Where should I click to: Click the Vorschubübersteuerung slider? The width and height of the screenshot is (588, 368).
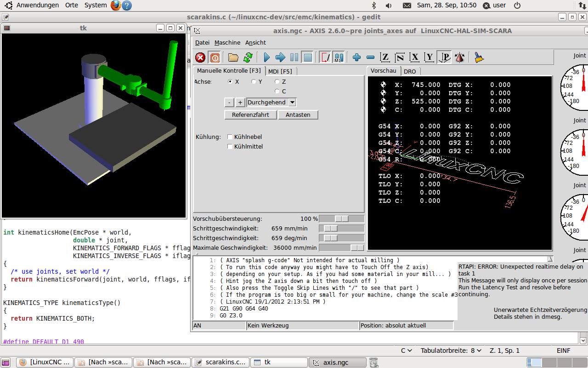pyautogui.click(x=342, y=218)
